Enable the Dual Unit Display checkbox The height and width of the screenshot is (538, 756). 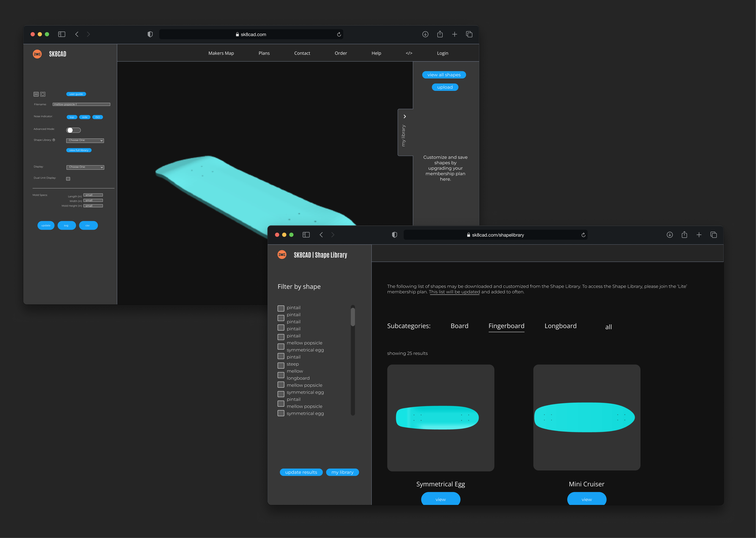(x=68, y=179)
